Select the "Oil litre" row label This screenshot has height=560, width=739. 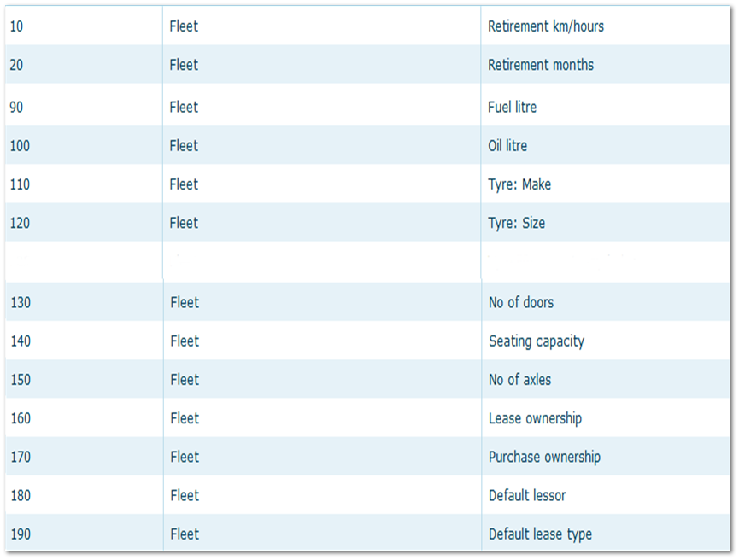pos(507,146)
